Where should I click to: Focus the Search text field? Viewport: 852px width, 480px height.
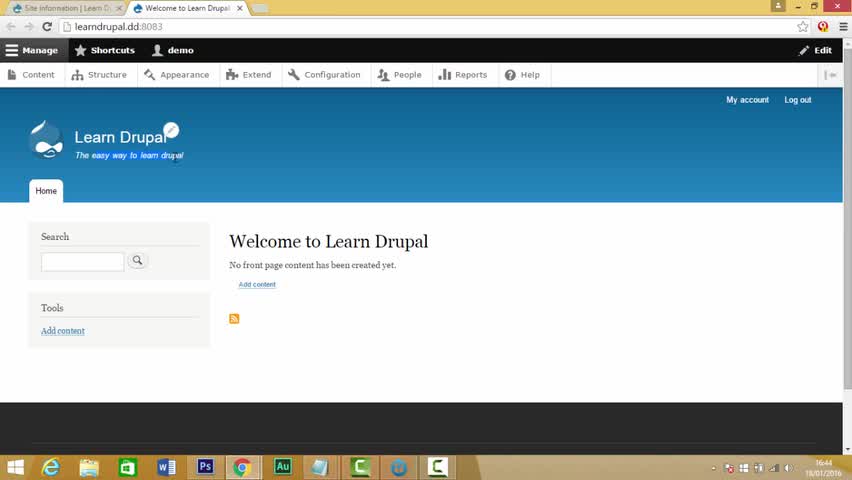point(83,261)
